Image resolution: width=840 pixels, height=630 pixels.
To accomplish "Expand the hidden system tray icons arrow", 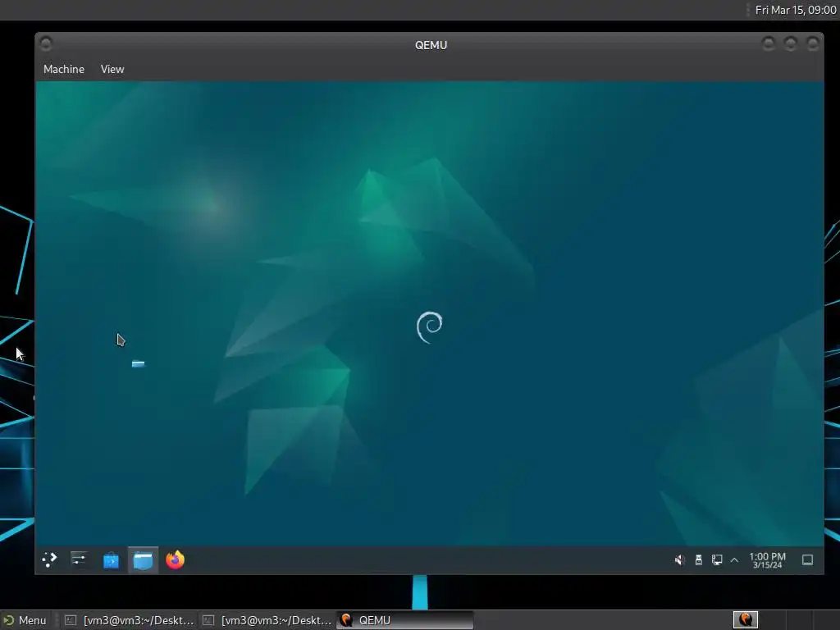I will point(734,560).
